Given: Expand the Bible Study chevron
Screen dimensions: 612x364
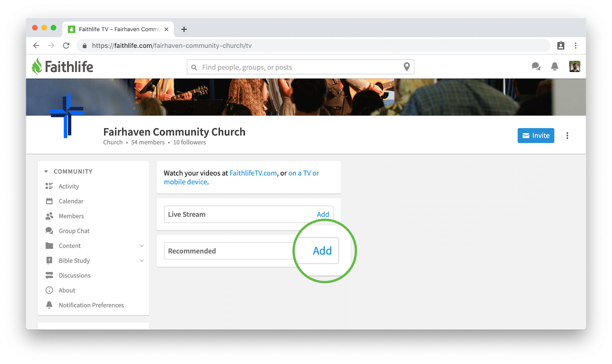Looking at the screenshot, I should 142,261.
